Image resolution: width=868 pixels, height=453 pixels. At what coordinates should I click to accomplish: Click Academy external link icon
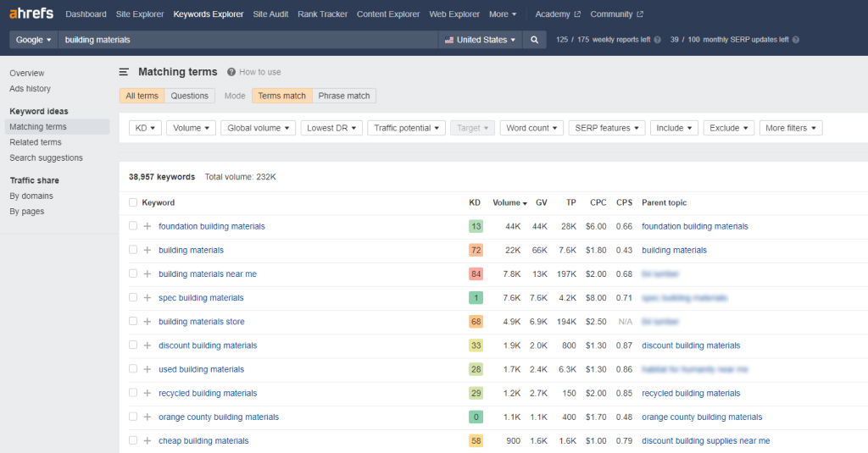click(577, 14)
